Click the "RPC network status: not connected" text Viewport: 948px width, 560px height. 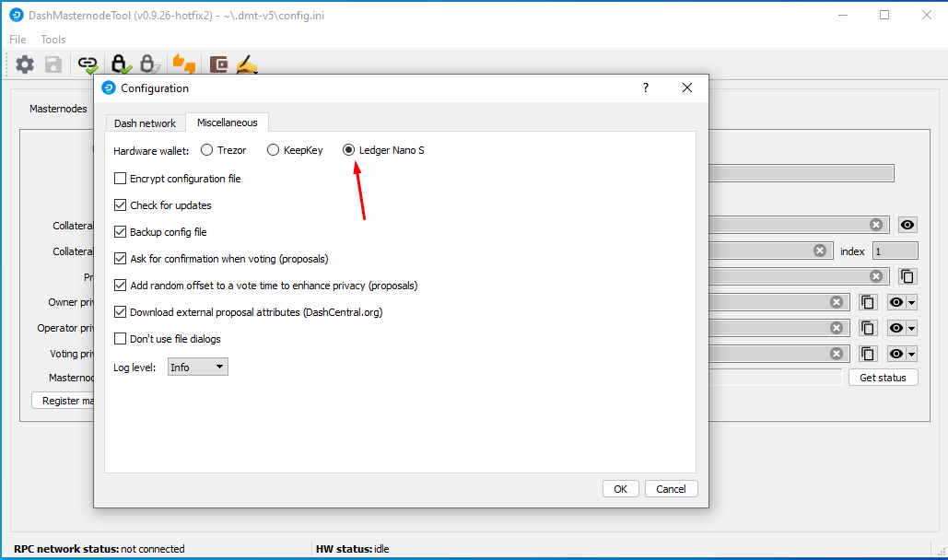[99, 549]
